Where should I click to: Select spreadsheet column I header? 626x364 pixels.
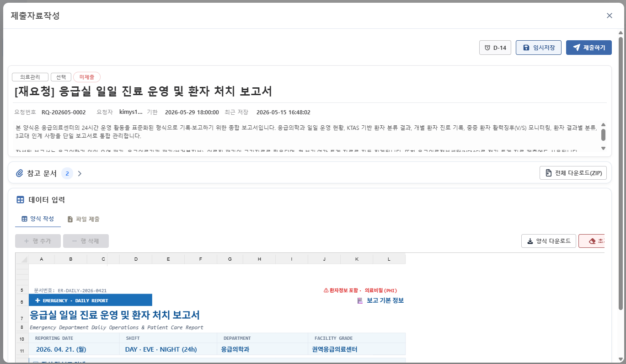[292, 259]
